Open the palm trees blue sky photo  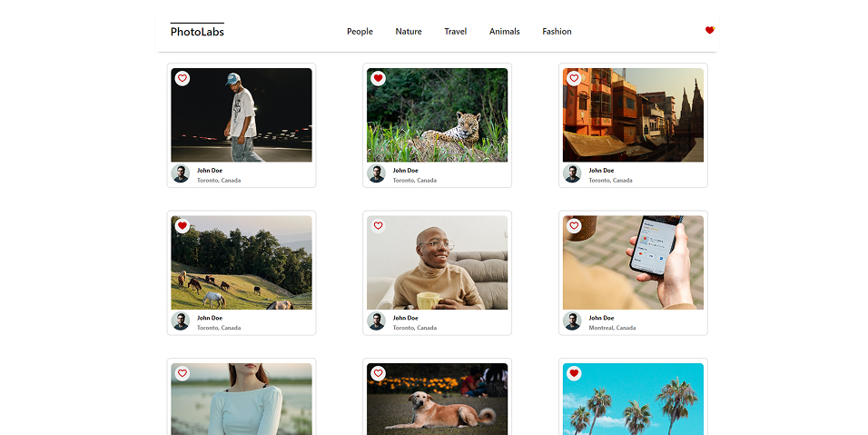tap(633, 399)
